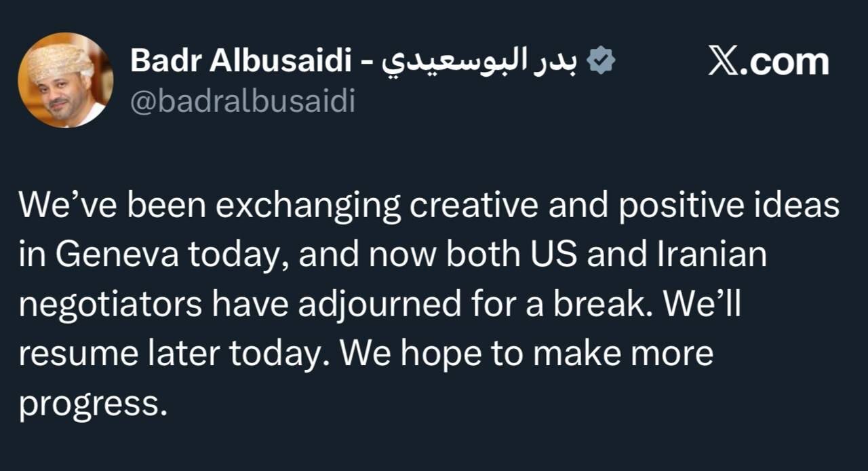Click the final word "progress."
The width and height of the screenshot is (868, 471).
tap(92, 404)
